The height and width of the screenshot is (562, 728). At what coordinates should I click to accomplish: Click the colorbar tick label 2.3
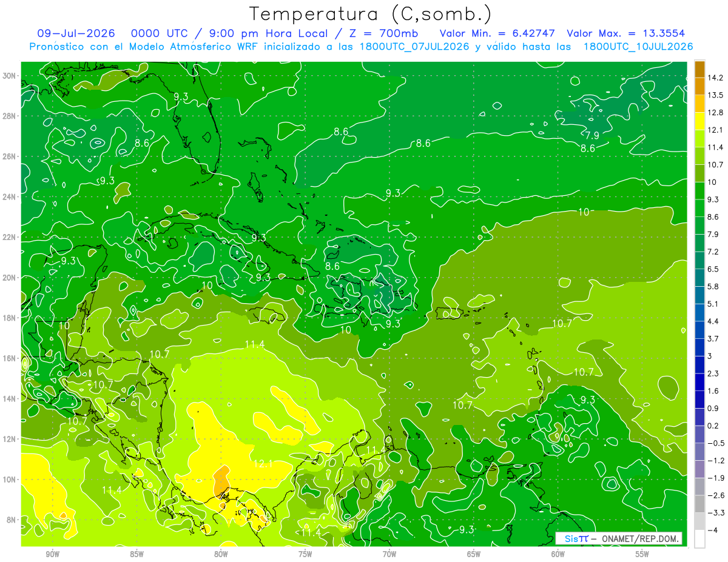click(x=713, y=373)
